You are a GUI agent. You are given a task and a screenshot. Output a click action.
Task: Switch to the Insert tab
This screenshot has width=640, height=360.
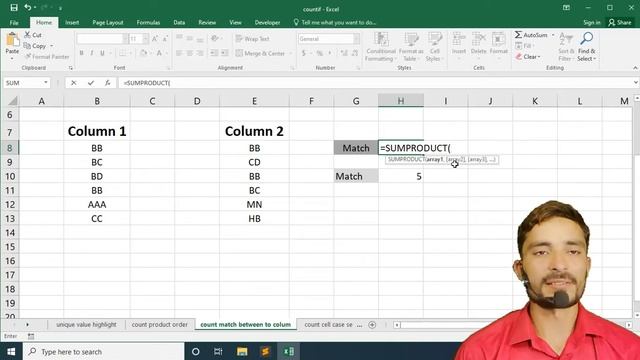click(72, 22)
